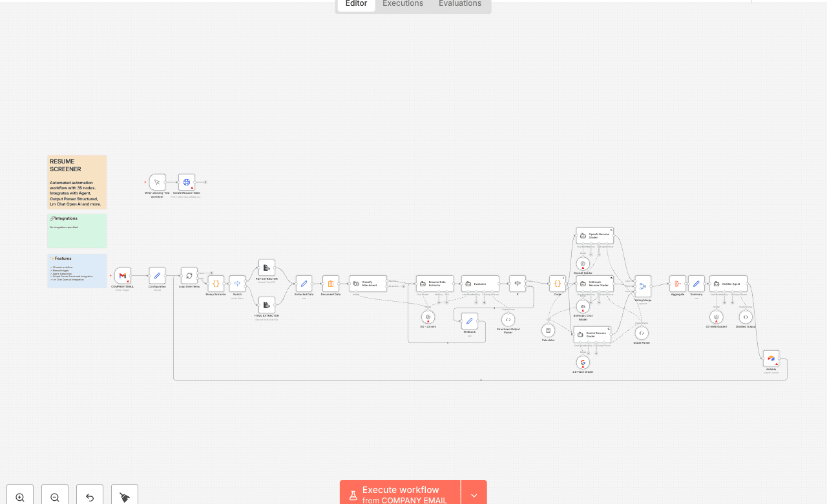827x504 pixels.
Task: Switch to the Executions tab
Action: 403,4
